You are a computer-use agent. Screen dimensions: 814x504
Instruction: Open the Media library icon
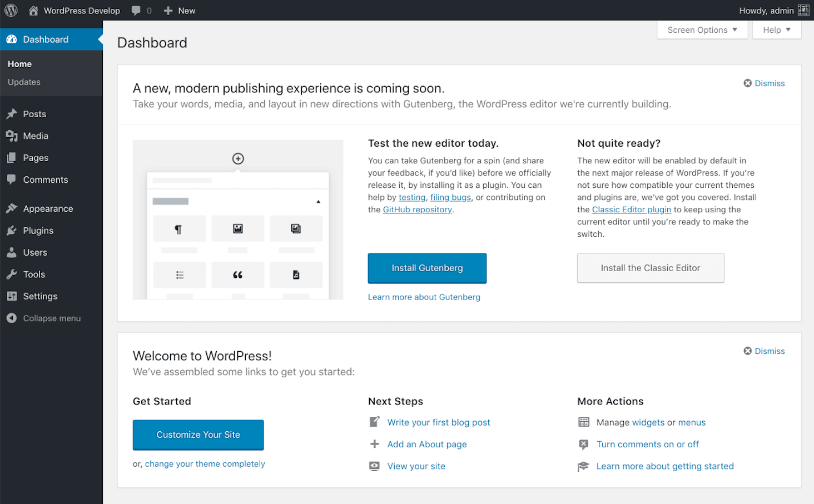click(12, 136)
